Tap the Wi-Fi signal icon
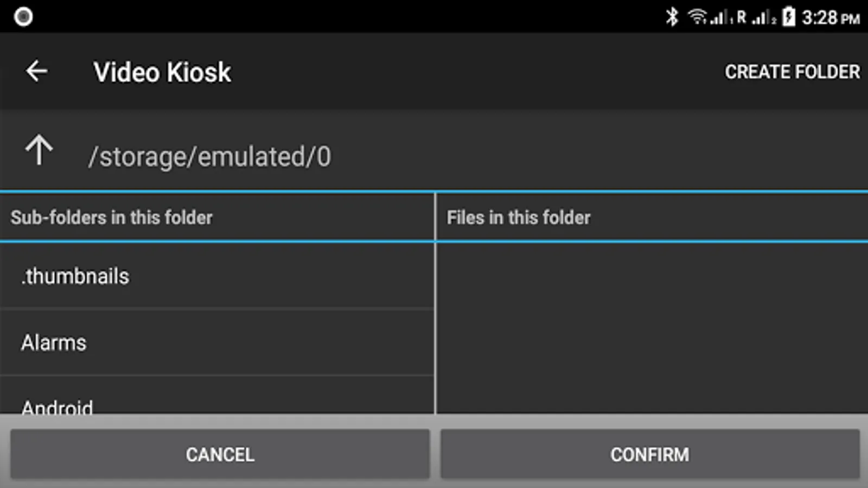 (698, 17)
